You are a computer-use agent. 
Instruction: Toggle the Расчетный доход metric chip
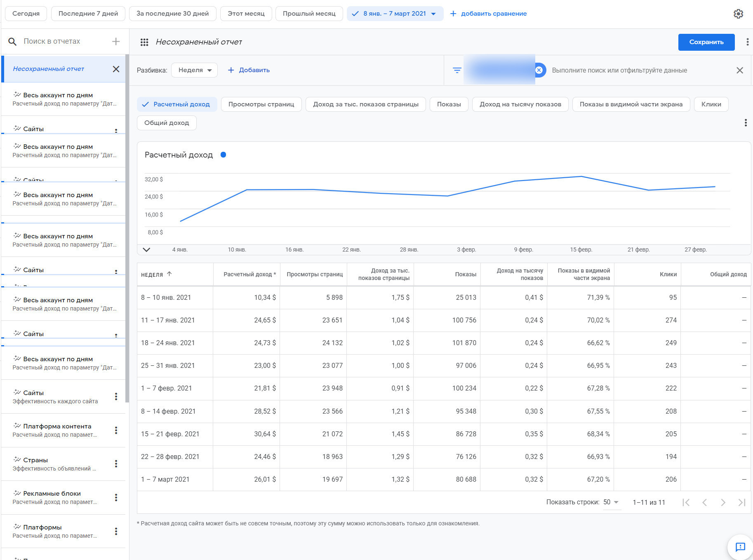click(x=177, y=104)
